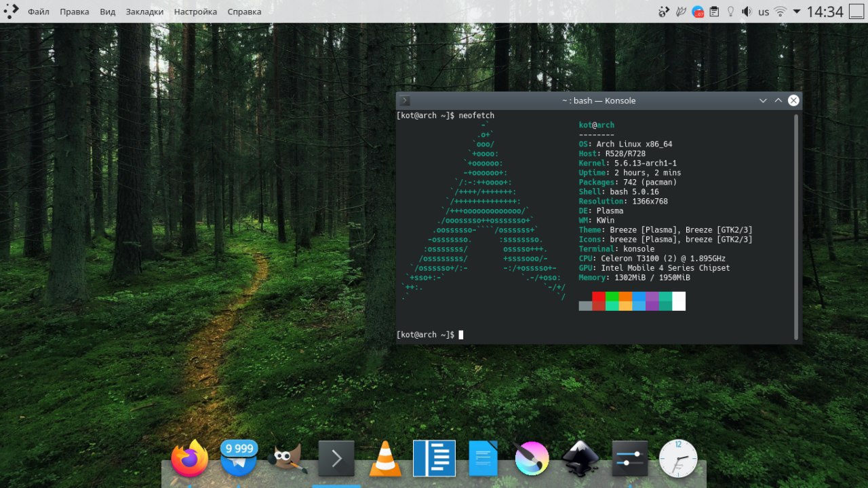Open the Telegram tray icon with red badge
The height and width of the screenshot is (488, 868).
(x=698, y=12)
